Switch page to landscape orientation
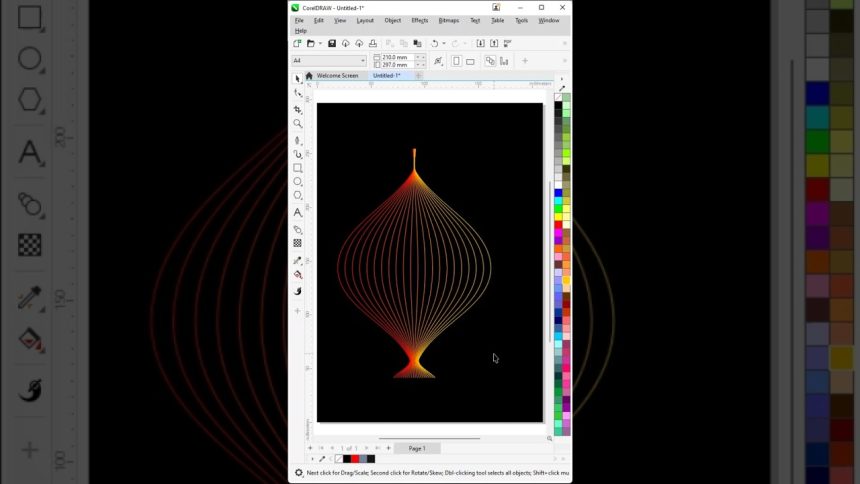860x484 pixels. click(x=470, y=61)
